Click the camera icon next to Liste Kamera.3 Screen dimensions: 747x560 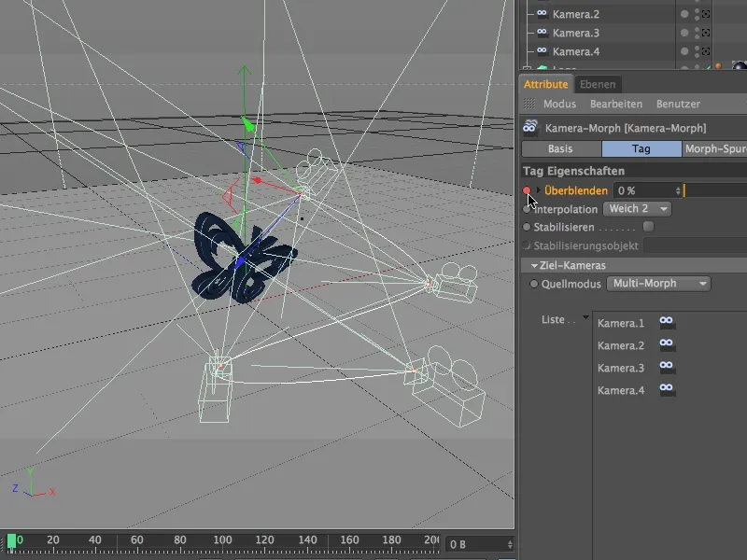[667, 367]
